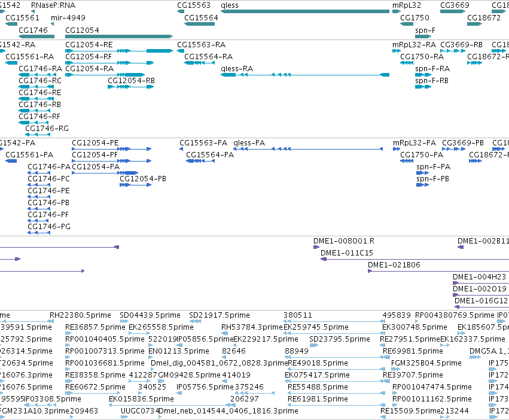Select transcript CG15563-RA
This screenshot has height=420, width=509.
coord(181,51)
